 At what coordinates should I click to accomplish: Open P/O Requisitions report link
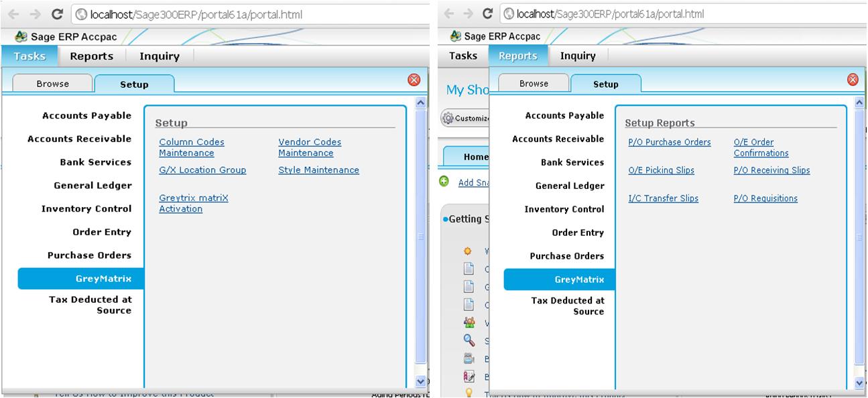click(766, 198)
